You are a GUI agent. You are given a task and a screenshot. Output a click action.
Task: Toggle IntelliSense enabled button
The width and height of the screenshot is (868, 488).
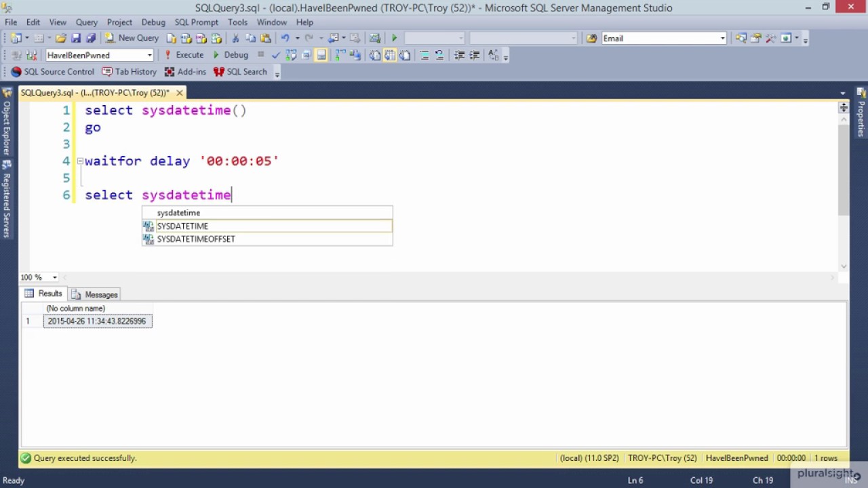[x=321, y=55]
